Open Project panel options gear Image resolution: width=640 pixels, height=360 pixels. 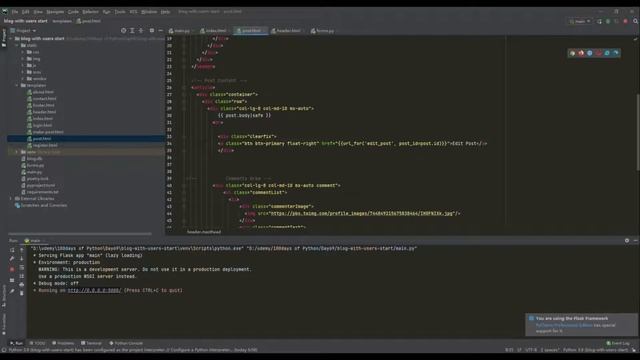click(x=152, y=31)
